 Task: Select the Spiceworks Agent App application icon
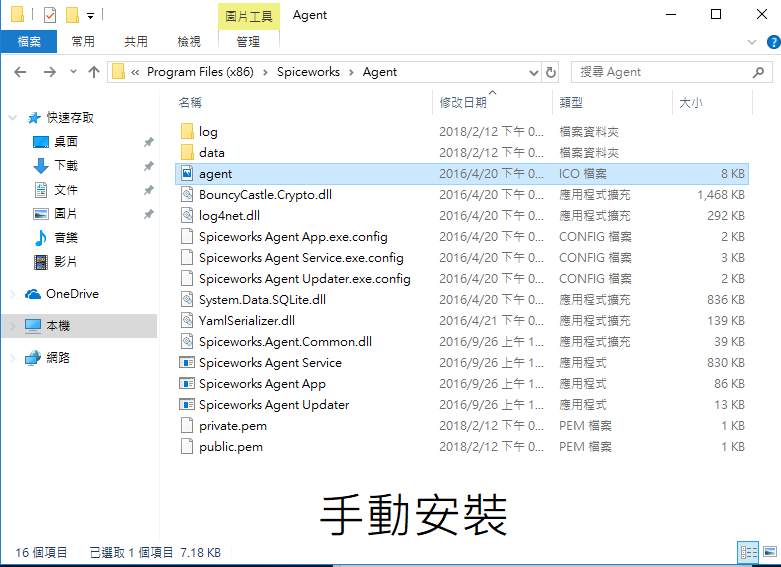click(187, 384)
